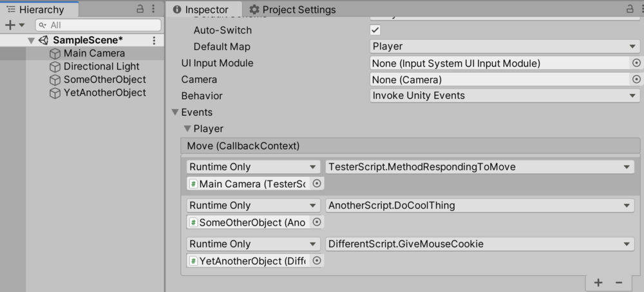Remove event listener with minus button
The height and width of the screenshot is (292, 644).
coord(619,282)
